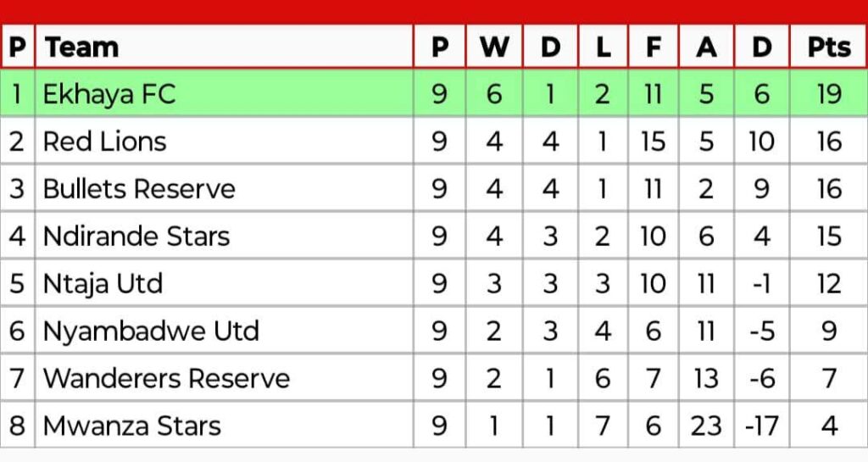Click Ekhaya FC's 19 points cell
Image resolution: width=868 pixels, height=462 pixels.
point(829,94)
